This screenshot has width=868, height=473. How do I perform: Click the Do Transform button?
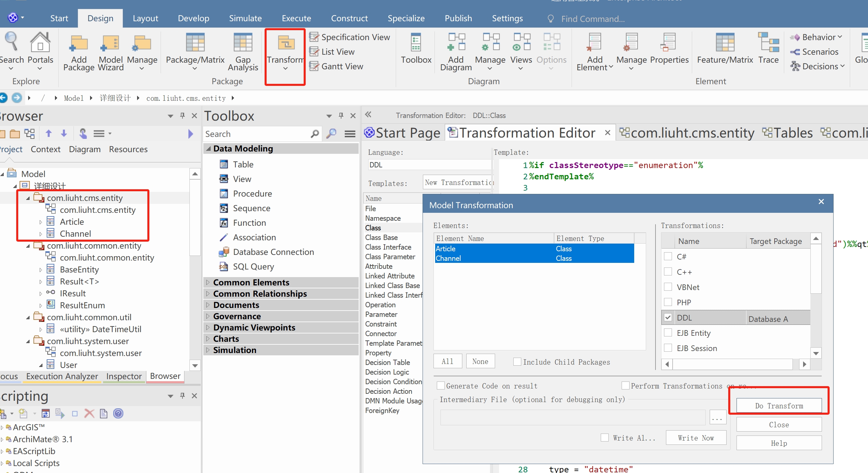tap(779, 405)
